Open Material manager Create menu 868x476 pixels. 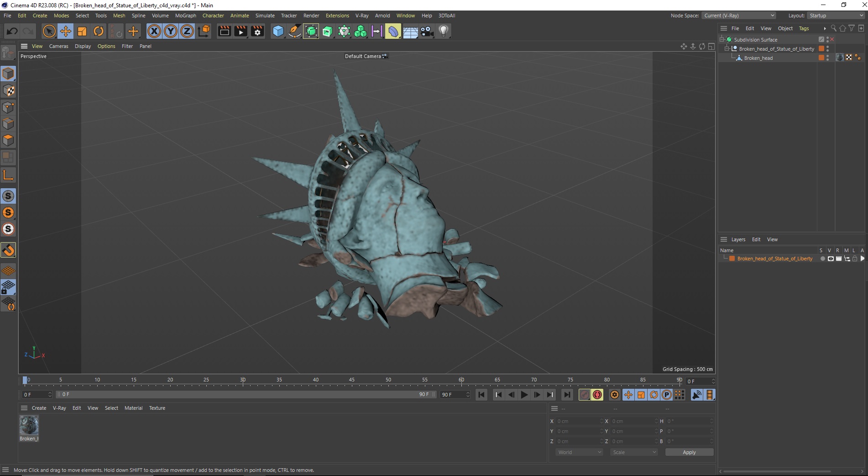[39, 408]
